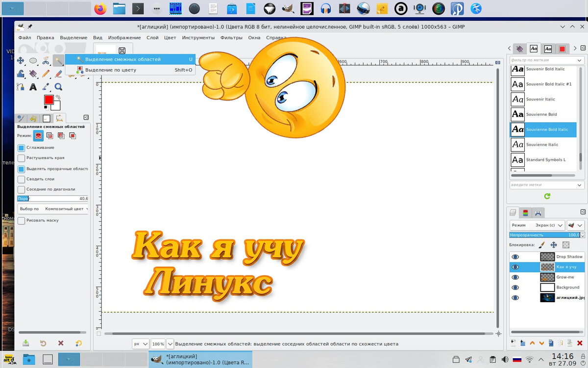588x368 pixels.
Task: Select the Eraser tool
Action: (x=58, y=74)
